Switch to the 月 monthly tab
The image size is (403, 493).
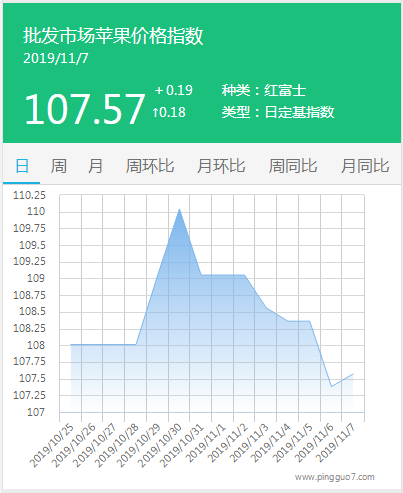pos(95,166)
